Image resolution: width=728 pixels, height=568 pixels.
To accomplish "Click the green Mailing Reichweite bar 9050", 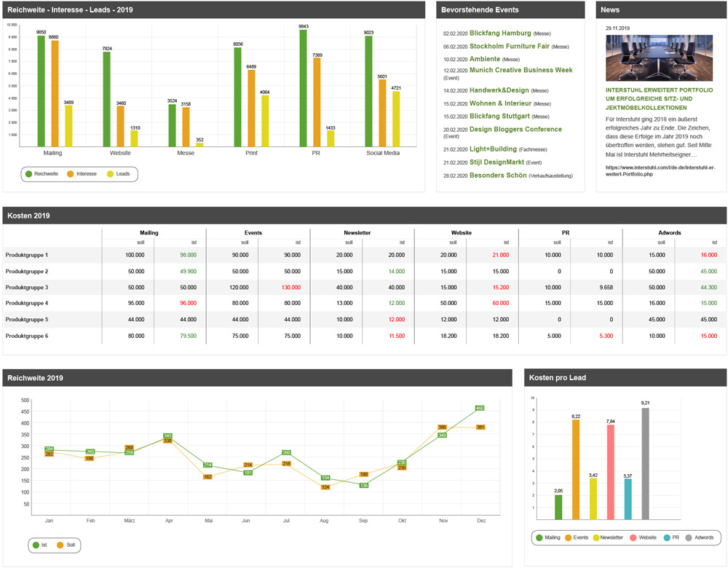I will (x=41, y=91).
